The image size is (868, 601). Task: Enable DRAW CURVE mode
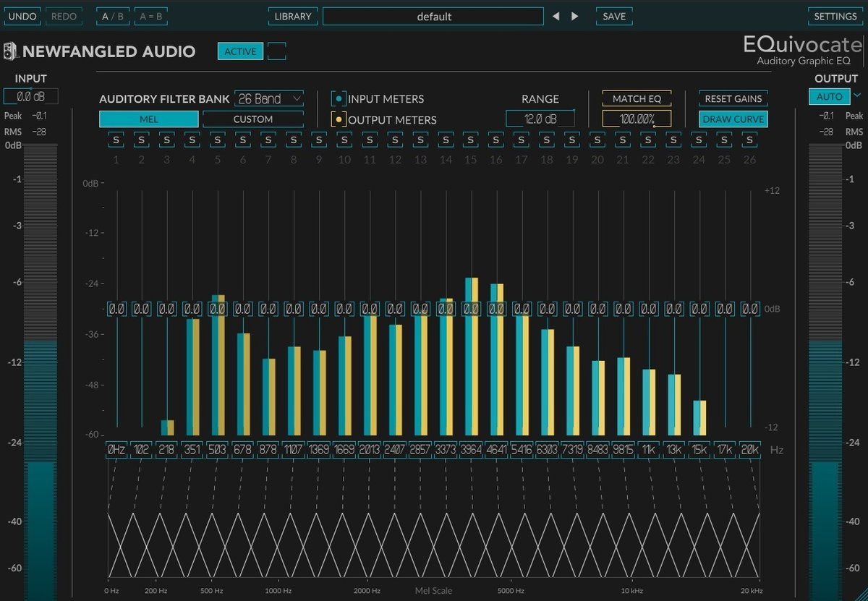coord(733,119)
